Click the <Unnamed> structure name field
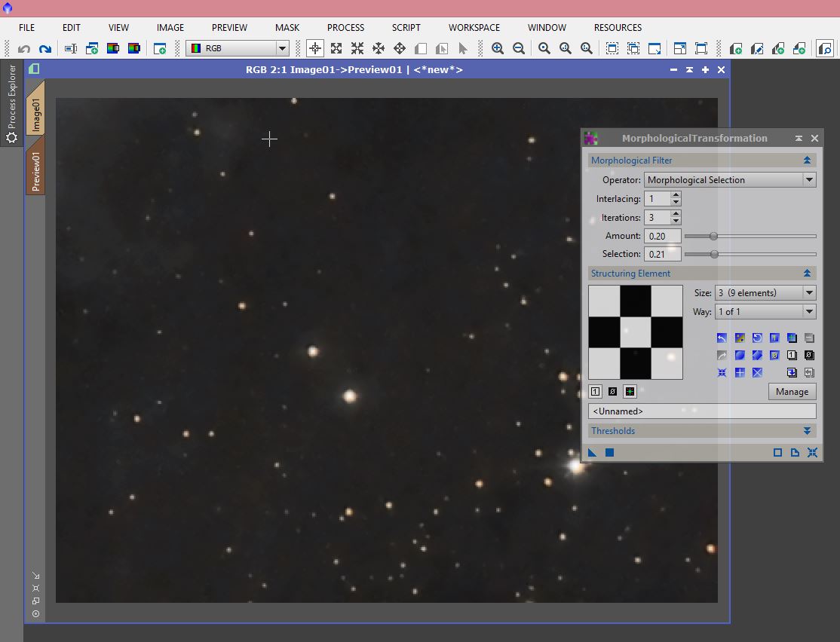The image size is (840, 642). click(x=701, y=411)
